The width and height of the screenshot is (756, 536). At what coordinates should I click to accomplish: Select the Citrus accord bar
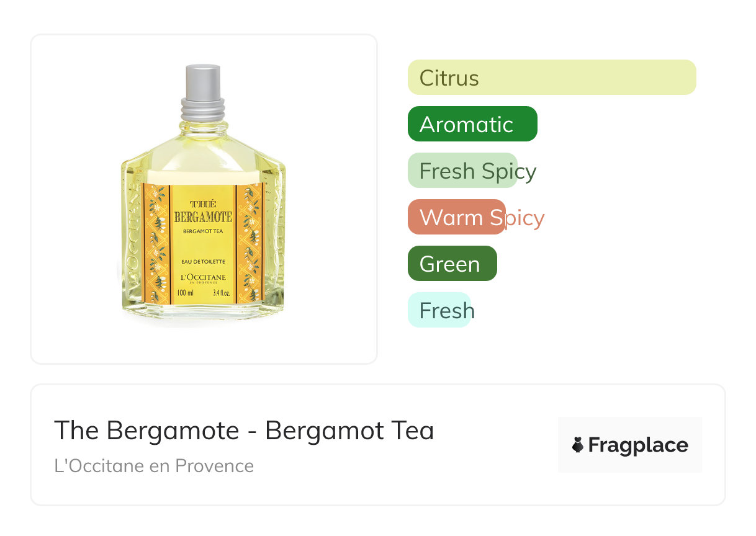(x=551, y=78)
